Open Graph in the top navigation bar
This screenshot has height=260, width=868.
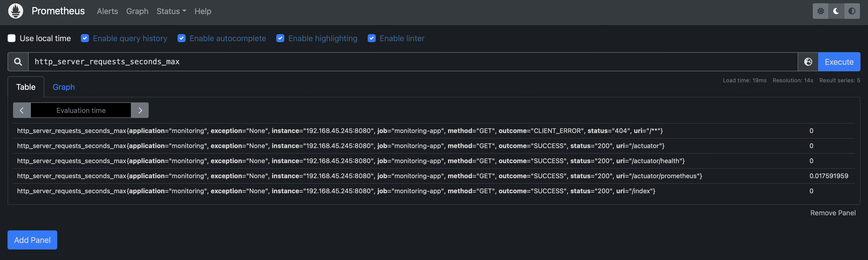point(137,11)
